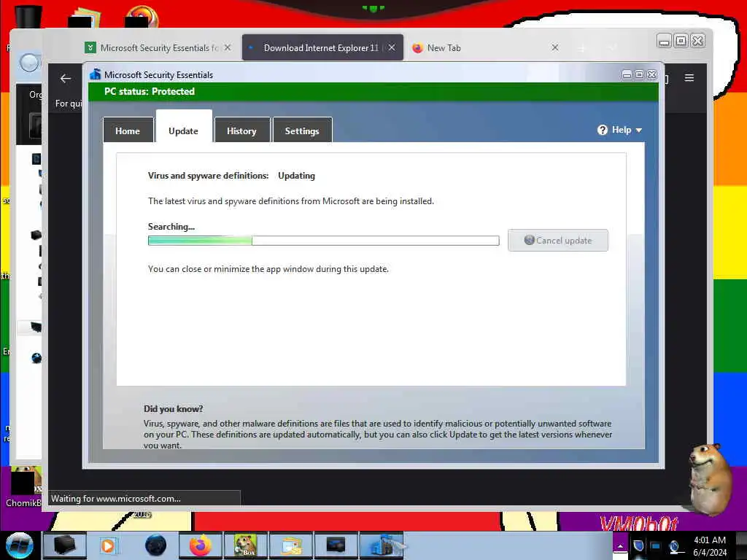This screenshot has height=560, width=747.
Task: Click the taskbar clock showing 4:01 AM
Action: point(710,546)
